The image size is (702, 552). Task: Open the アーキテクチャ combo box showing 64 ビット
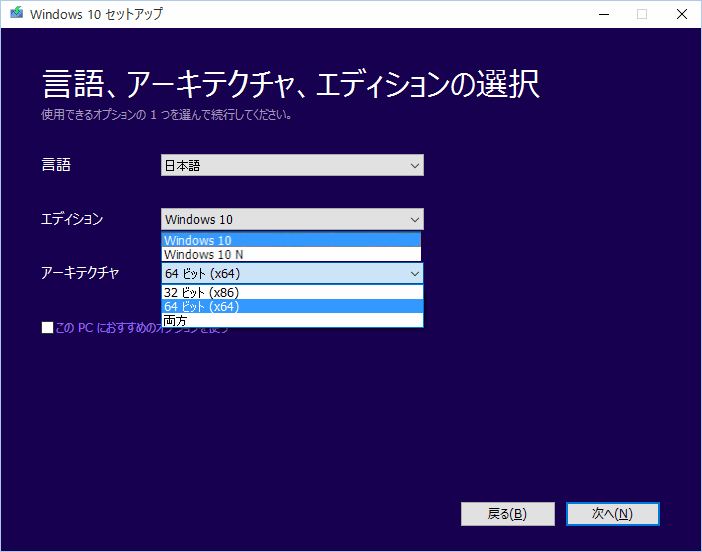pos(292,273)
